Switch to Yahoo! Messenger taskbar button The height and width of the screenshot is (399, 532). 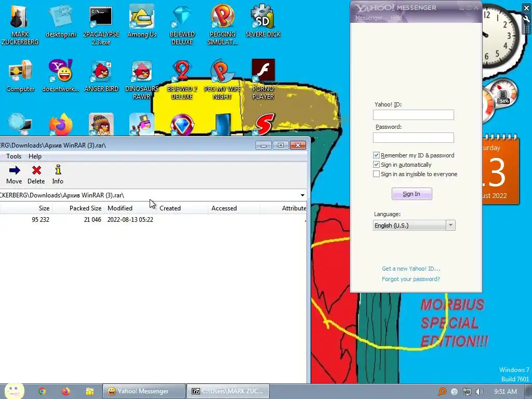click(x=144, y=391)
